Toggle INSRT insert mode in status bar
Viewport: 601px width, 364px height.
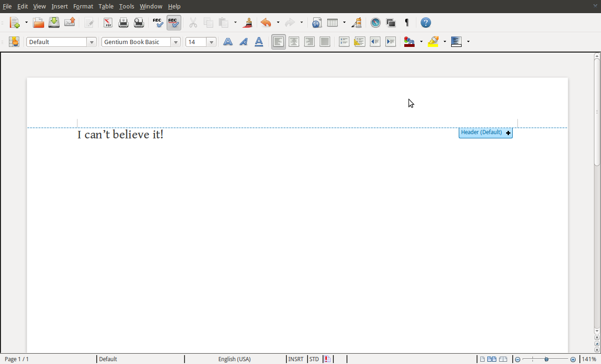coord(296,359)
